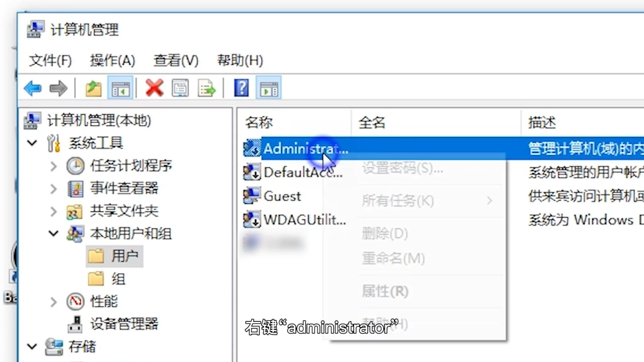
Task: Click the Export List toolbar icon
Action: click(x=206, y=88)
